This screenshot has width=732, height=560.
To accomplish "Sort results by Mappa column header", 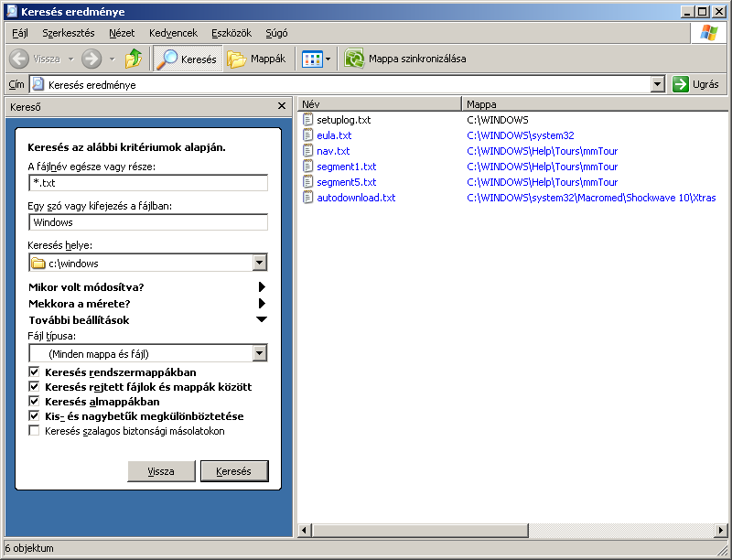I will [x=595, y=103].
